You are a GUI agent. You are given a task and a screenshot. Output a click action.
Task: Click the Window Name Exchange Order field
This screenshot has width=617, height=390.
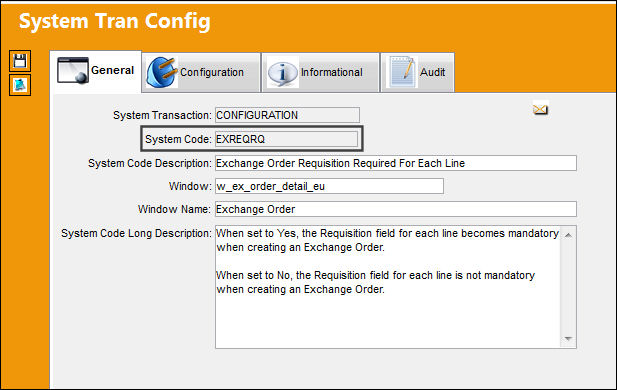coord(396,209)
